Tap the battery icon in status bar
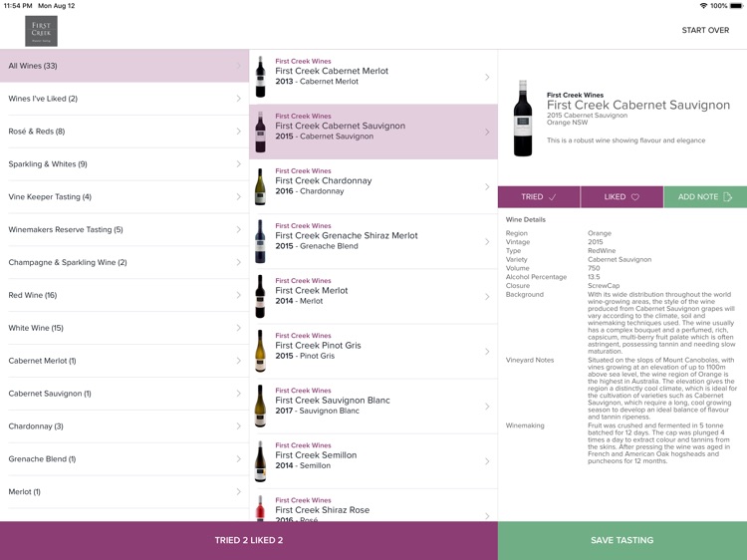 click(x=736, y=6)
